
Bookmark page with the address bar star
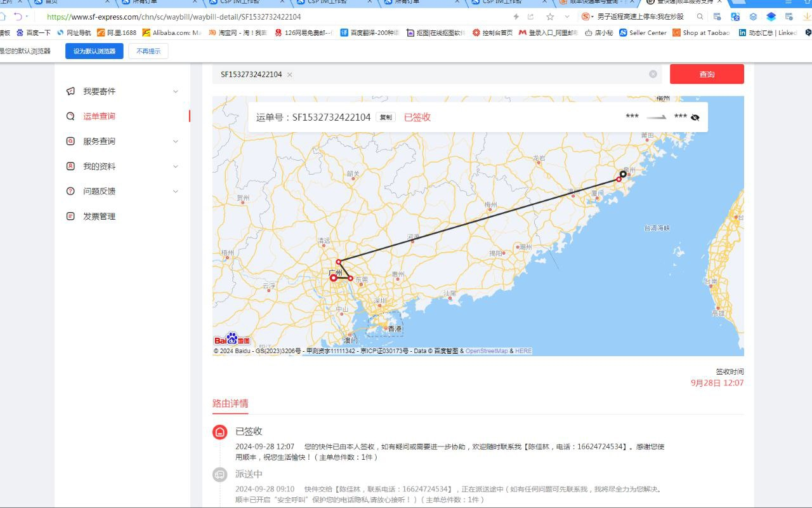point(550,17)
